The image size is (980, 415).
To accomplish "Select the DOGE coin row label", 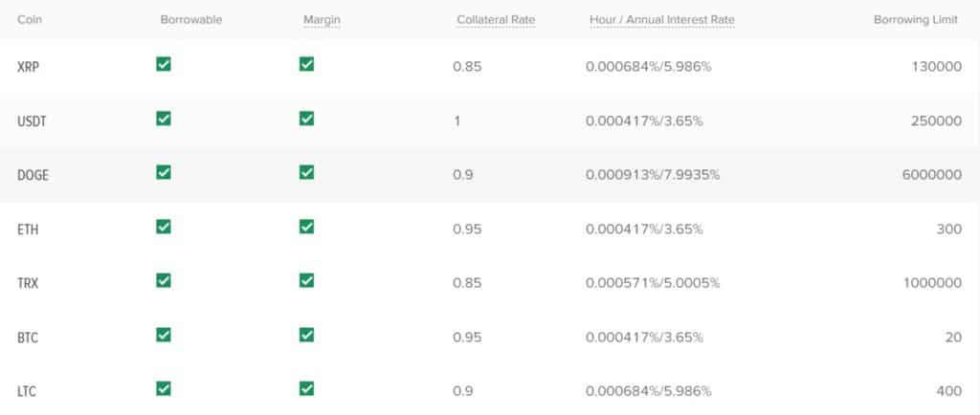I will [x=33, y=176].
